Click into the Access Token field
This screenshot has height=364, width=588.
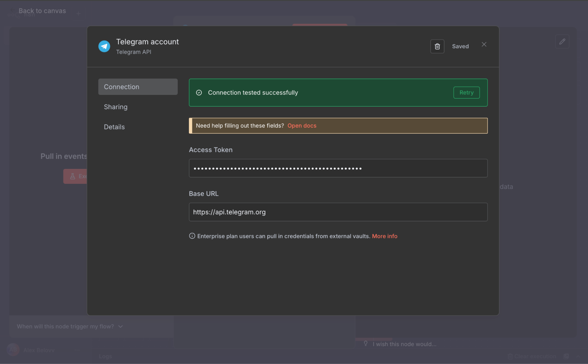(338, 168)
